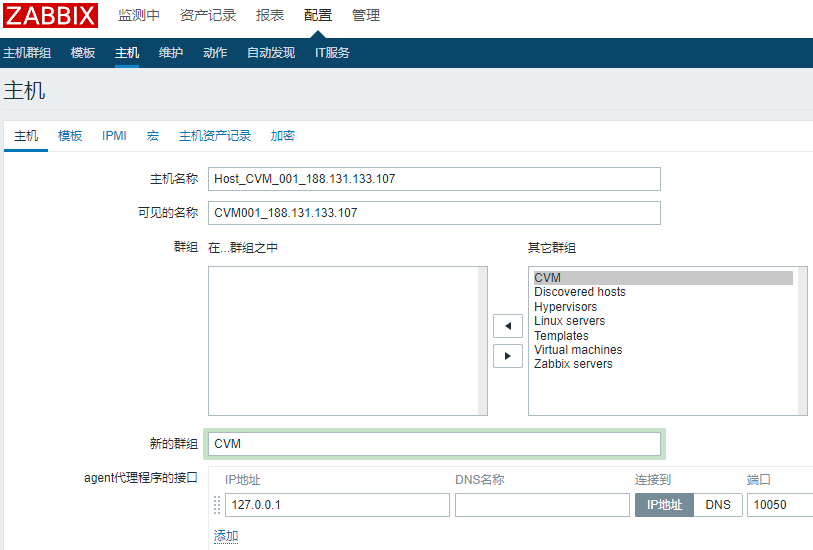Switch to the IPMI tab

click(114, 136)
